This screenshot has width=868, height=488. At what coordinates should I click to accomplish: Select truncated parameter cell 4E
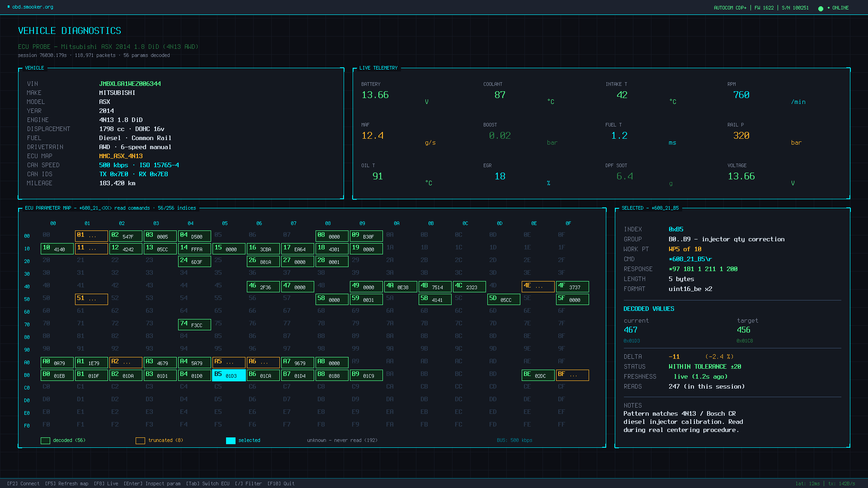538,286
